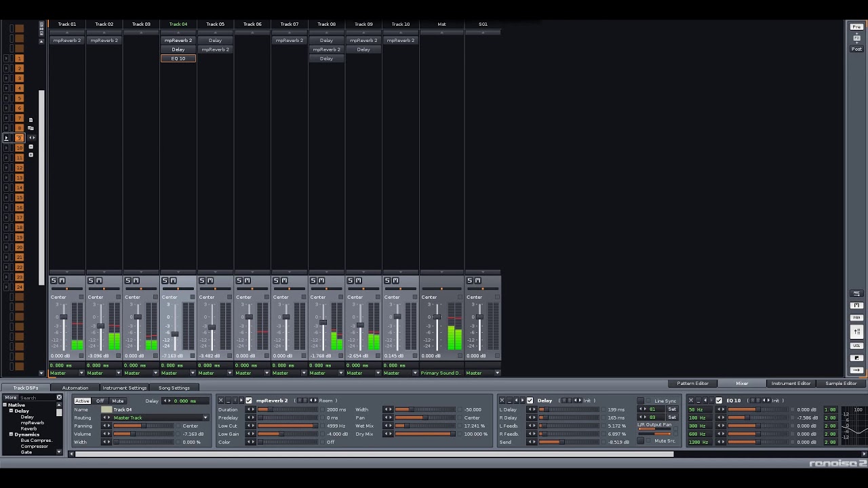Move mpReverb 2 device right in chain

coord(241,401)
